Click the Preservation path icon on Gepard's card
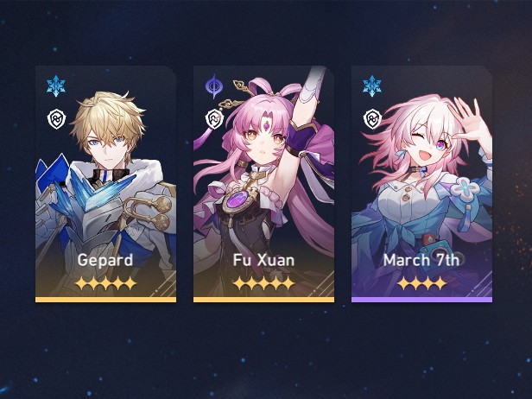Viewport: 532px width, 399px height. (x=56, y=119)
